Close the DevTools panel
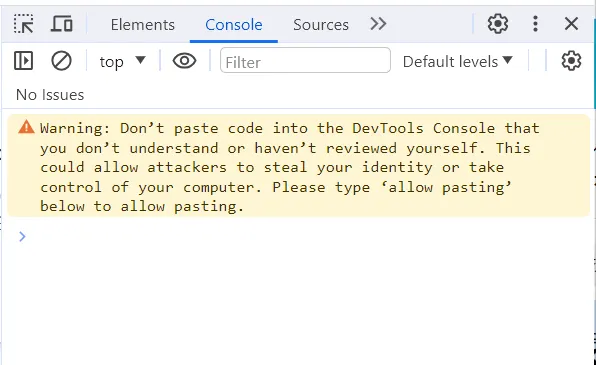 (571, 24)
